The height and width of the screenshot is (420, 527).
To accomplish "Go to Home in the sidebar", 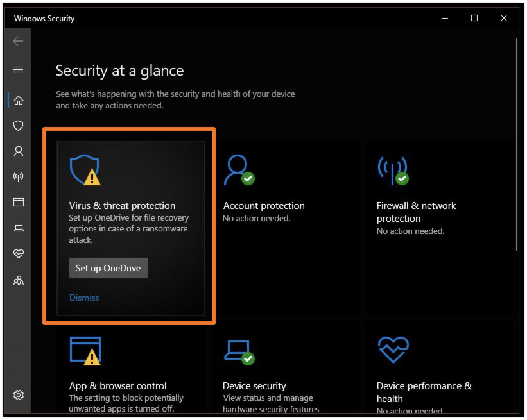I will point(19,100).
